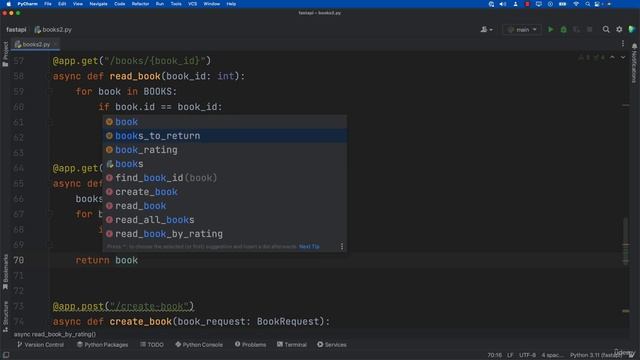The image size is (640, 360).
Task: Click the Stop square in the toolbar
Action: [x=589, y=29]
